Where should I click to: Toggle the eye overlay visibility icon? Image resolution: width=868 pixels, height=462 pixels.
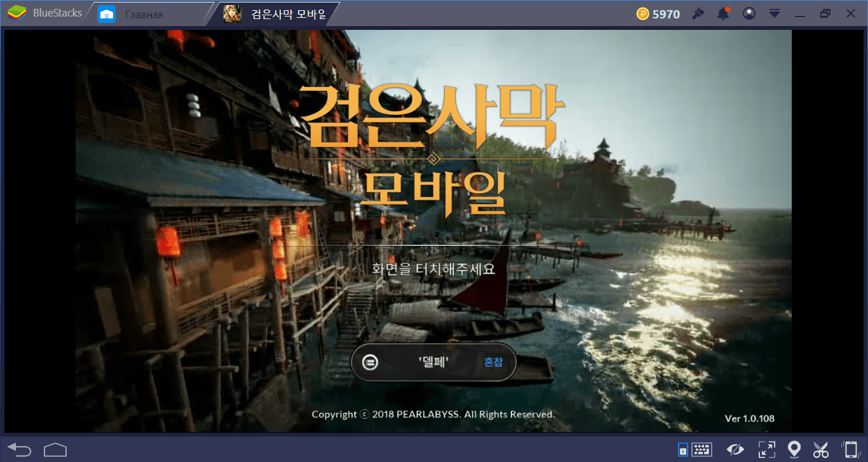pos(735,450)
